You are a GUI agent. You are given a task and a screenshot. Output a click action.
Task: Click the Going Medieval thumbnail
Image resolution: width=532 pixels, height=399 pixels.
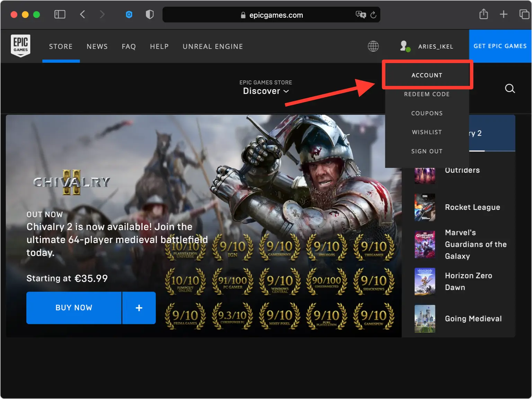(x=425, y=319)
